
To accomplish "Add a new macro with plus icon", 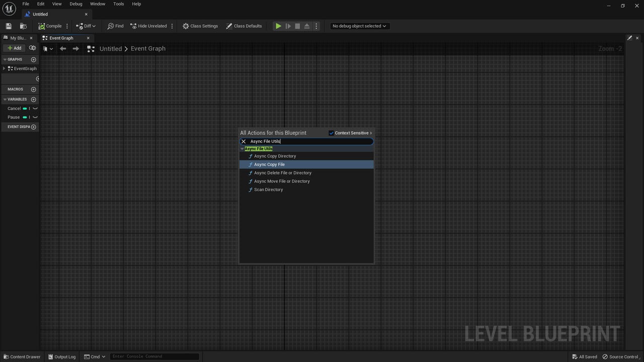I will click(34, 89).
